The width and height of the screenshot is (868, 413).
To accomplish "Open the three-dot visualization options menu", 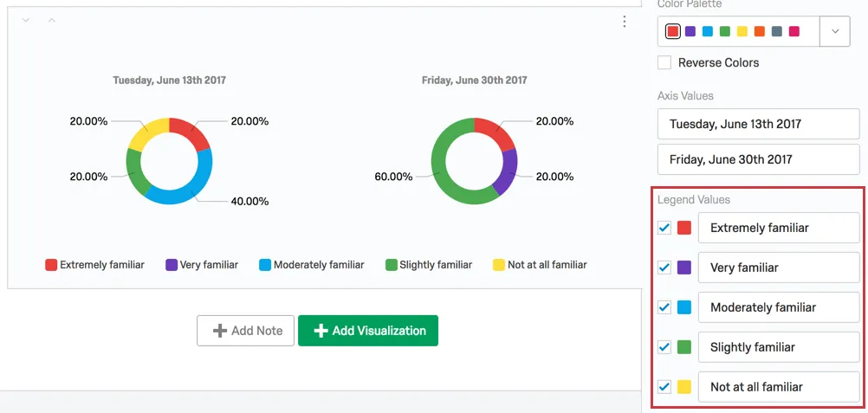I will tap(625, 21).
